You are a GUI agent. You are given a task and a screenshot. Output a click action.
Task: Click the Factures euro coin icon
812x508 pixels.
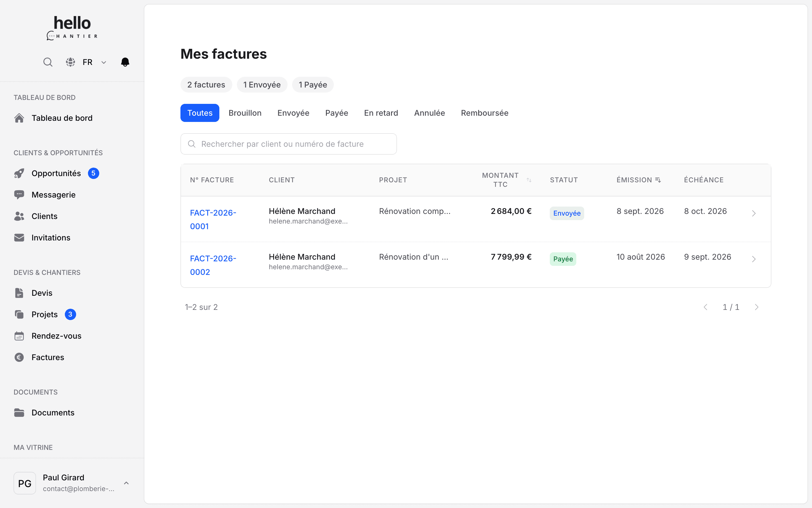(19, 358)
